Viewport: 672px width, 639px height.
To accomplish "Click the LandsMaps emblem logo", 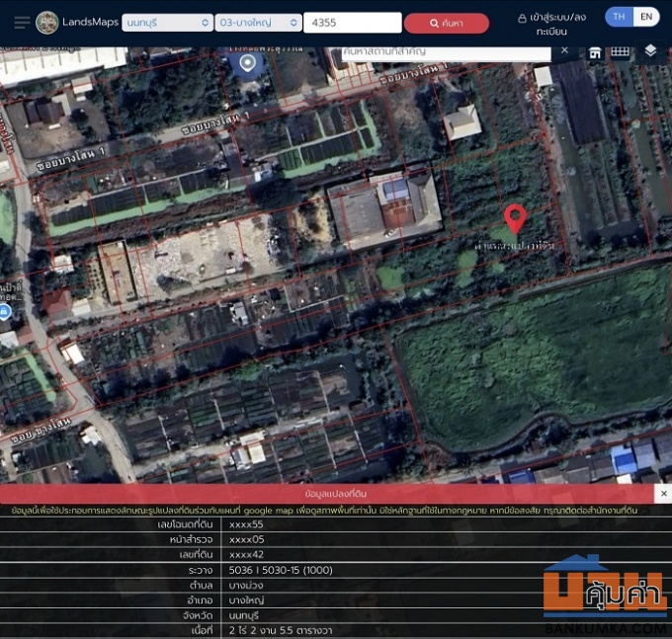I will tap(46, 23).
